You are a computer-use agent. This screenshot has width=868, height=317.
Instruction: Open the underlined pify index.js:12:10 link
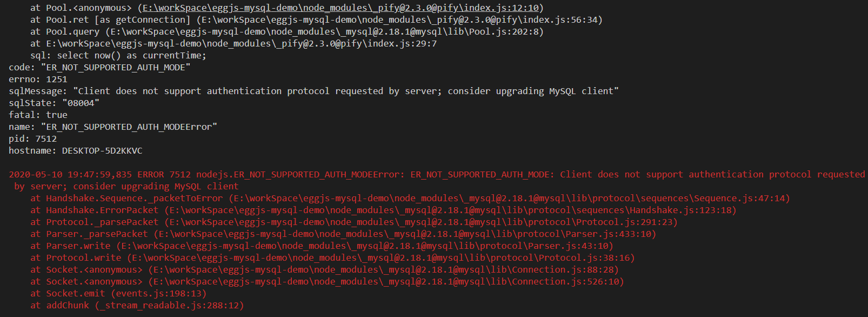click(340, 8)
